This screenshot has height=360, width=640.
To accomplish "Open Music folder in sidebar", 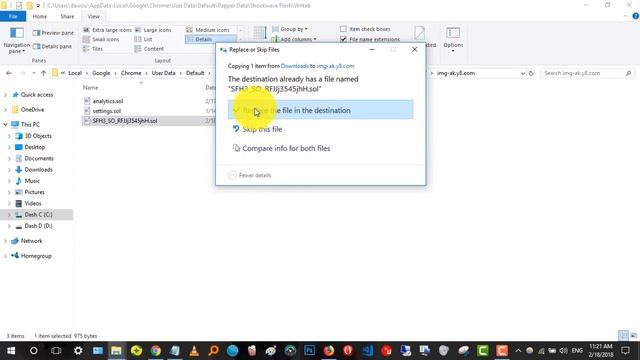I will 32,181.
